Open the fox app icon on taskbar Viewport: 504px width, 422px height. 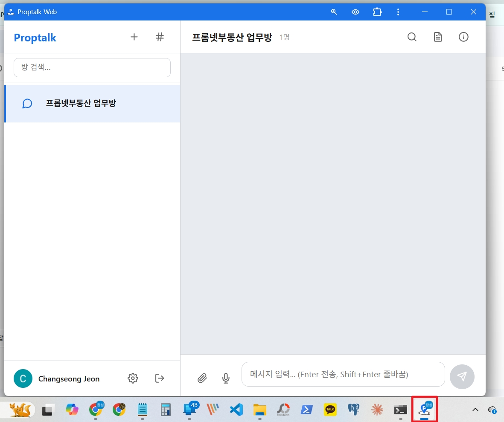coord(20,410)
